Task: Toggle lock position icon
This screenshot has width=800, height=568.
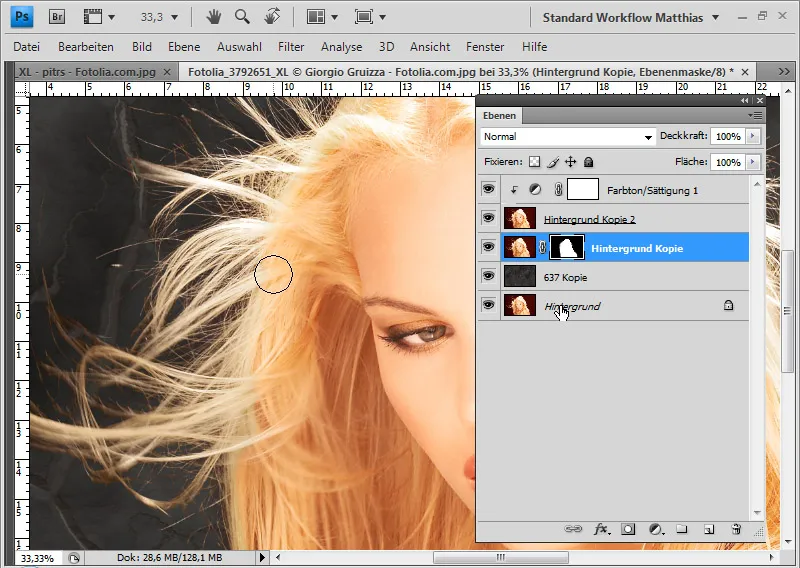Action: coord(570,162)
